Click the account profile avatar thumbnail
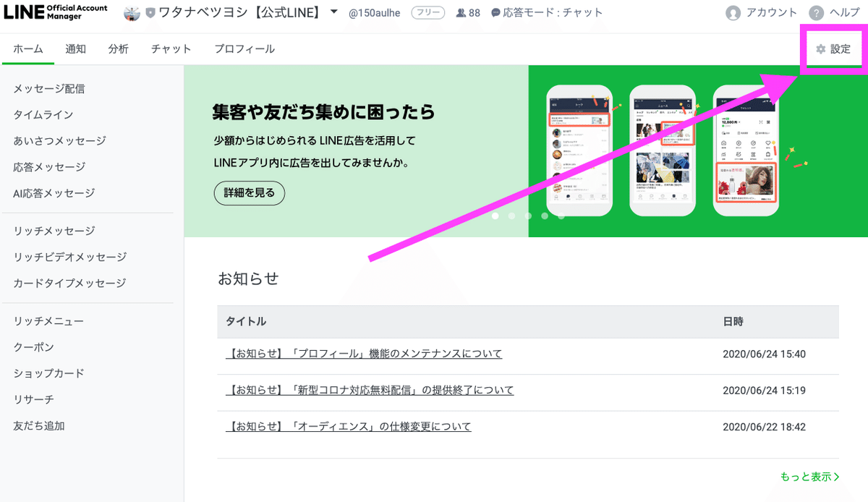 pos(132,12)
